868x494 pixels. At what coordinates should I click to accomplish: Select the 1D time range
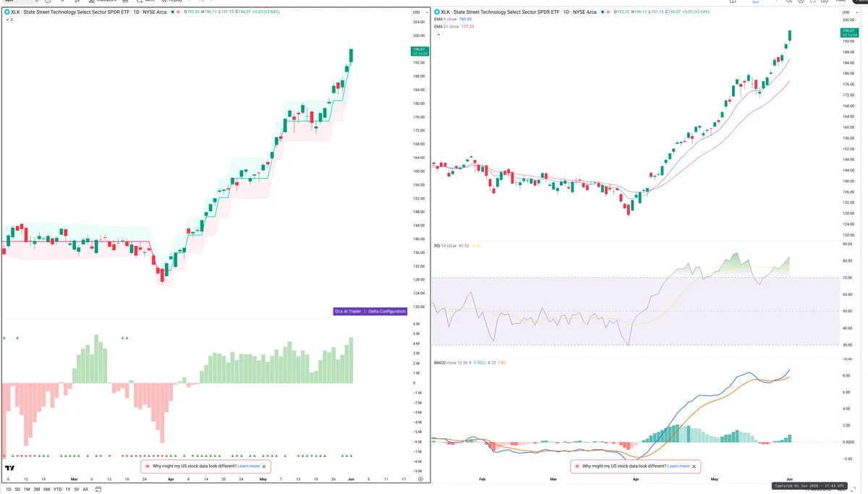coord(8,490)
